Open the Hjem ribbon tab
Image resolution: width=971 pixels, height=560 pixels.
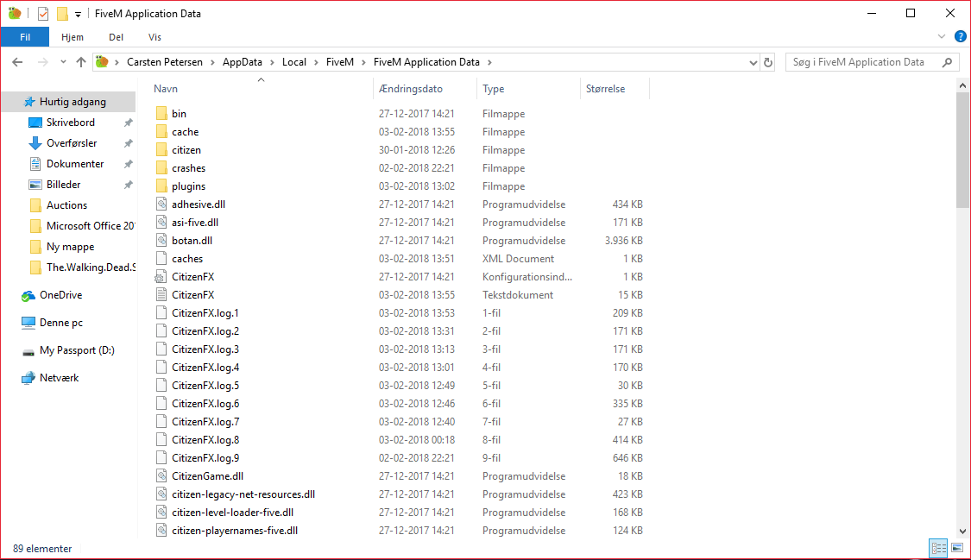73,37
